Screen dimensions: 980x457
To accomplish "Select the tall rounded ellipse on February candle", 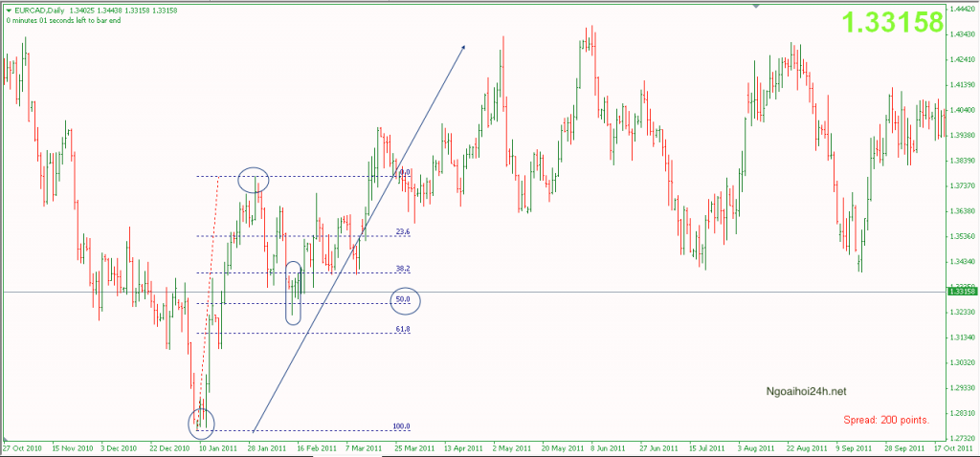I will click(294, 293).
